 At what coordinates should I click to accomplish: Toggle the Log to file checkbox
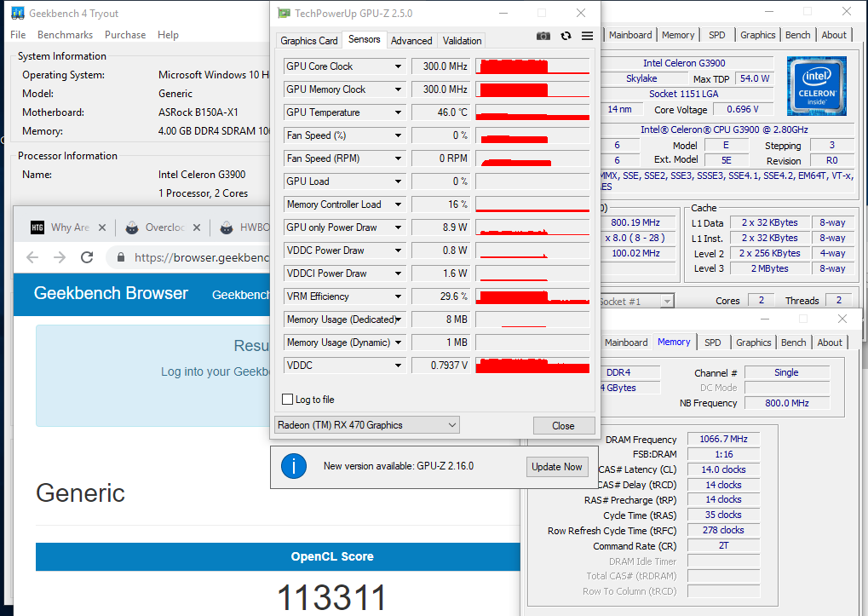pyautogui.click(x=287, y=399)
